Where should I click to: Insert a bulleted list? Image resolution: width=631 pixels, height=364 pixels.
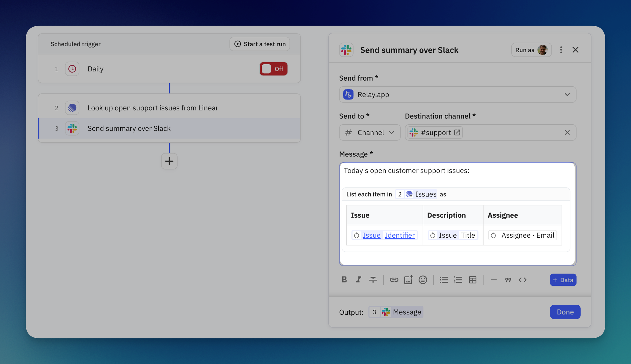[x=443, y=280]
